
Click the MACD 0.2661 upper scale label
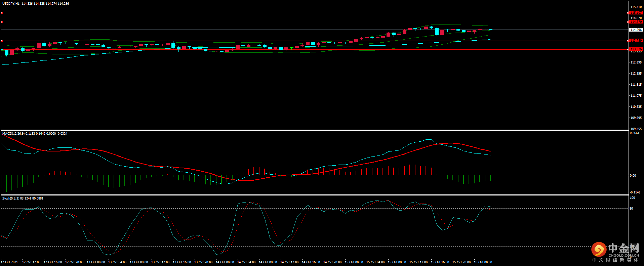pos(634,133)
